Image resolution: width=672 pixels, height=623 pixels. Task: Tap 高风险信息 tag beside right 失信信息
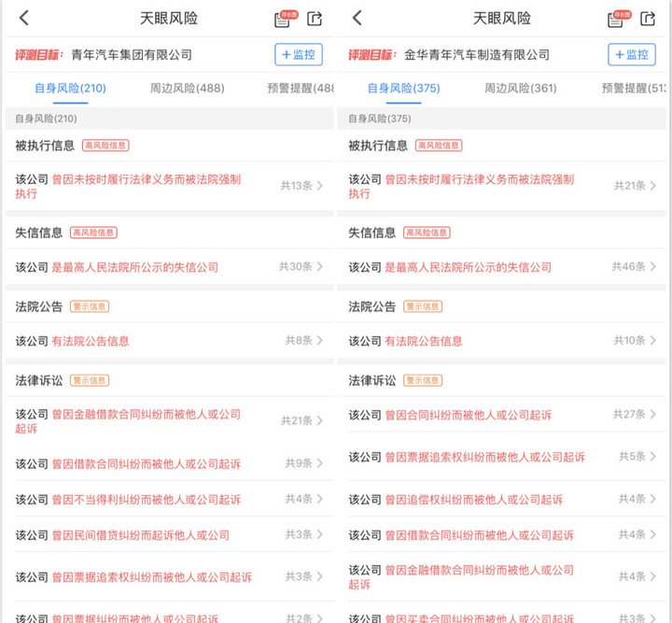pos(427,233)
